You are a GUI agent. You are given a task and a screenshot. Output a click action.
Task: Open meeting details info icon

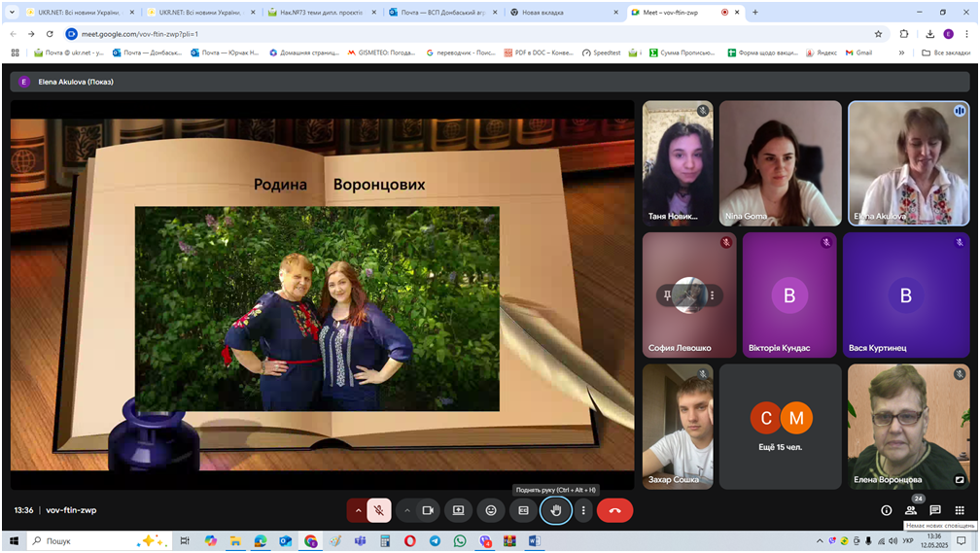pyautogui.click(x=887, y=510)
